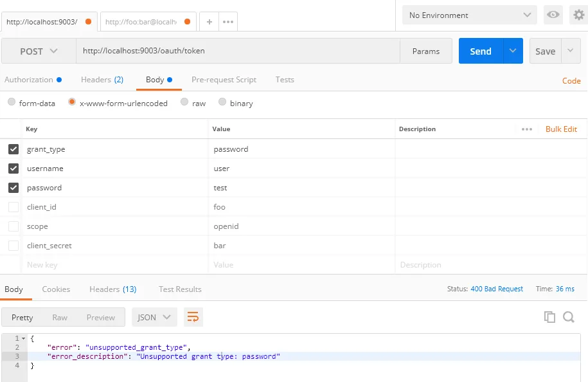Click the Bulk Edit link
This screenshot has width=588, height=382.
(561, 129)
